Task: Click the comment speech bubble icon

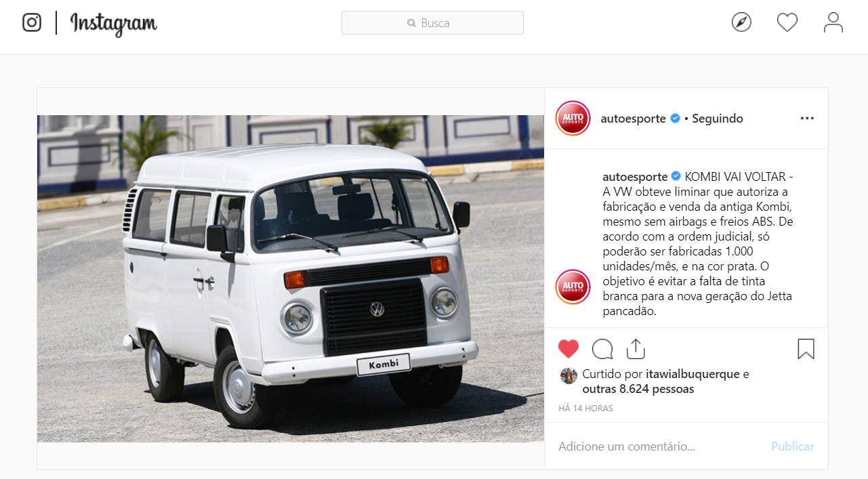Action: 602,349
